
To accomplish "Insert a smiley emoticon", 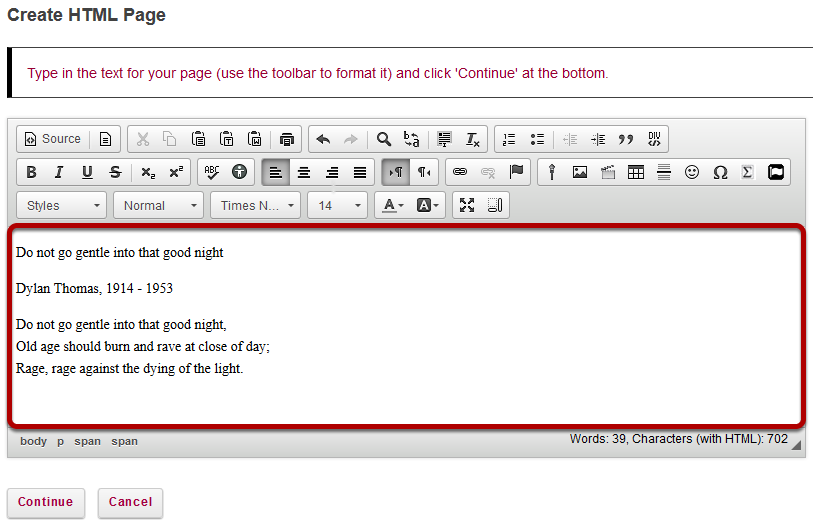I will 692,172.
